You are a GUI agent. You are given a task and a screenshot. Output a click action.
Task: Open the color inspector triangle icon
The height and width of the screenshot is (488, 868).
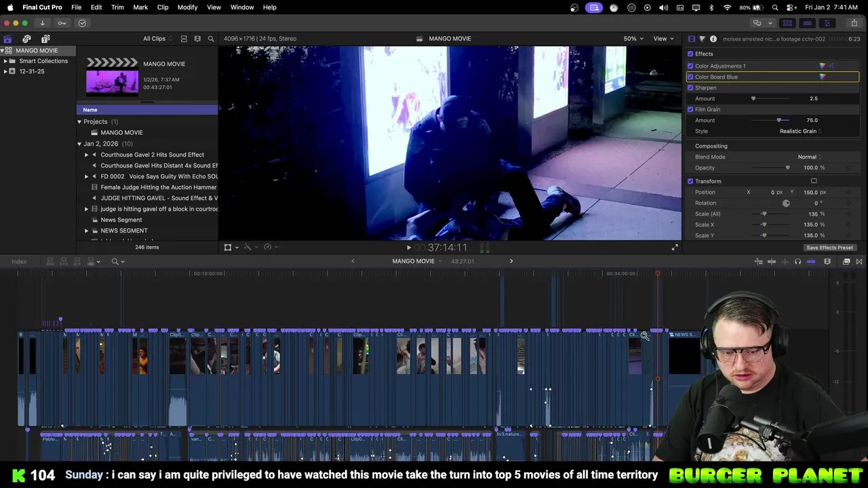702,39
